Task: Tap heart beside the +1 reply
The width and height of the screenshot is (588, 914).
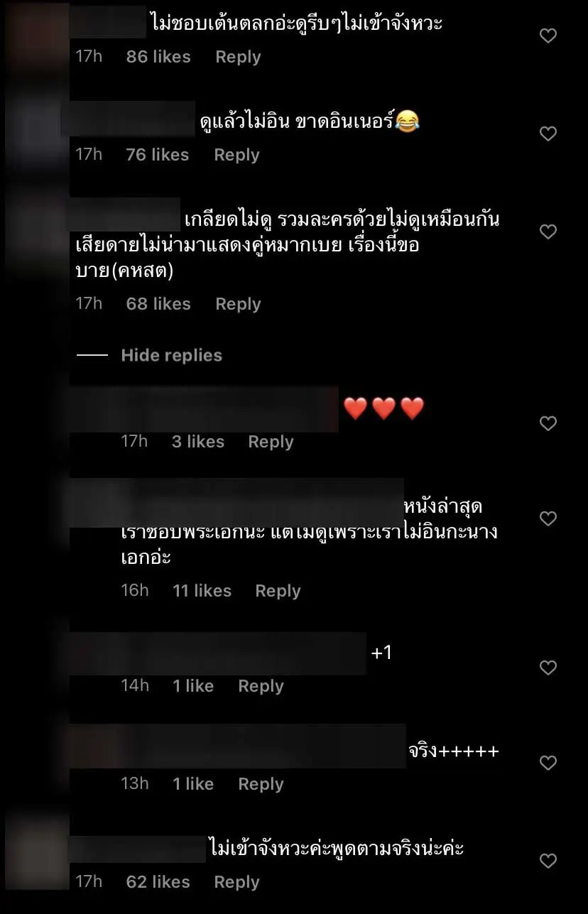Action: pos(548,668)
